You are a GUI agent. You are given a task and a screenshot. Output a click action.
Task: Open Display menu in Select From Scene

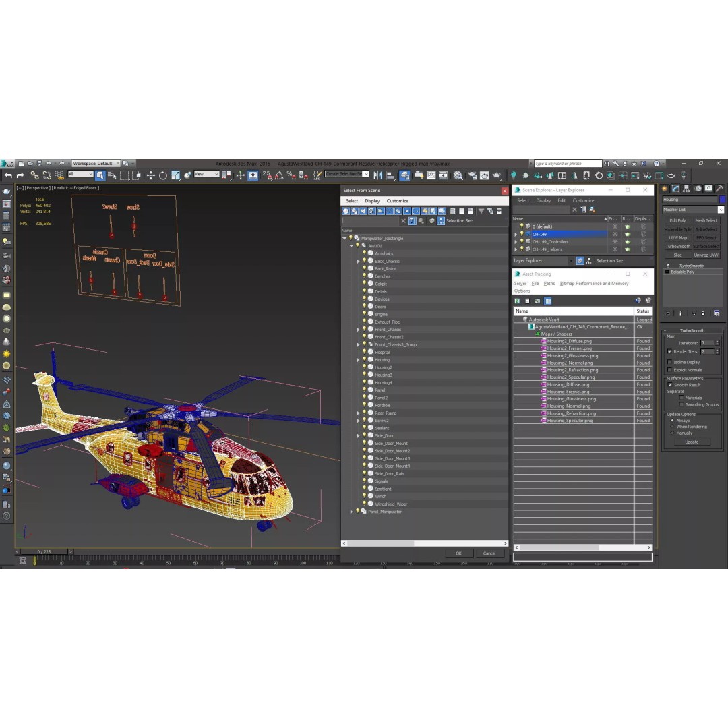(372, 201)
